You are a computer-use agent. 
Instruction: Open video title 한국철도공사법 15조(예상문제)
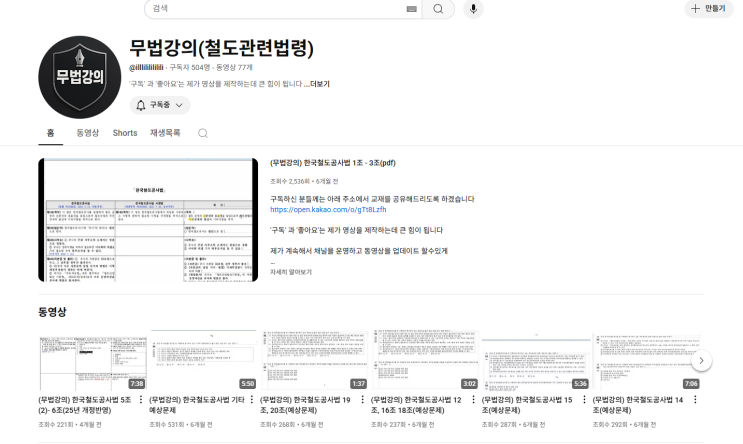[x=527, y=405]
